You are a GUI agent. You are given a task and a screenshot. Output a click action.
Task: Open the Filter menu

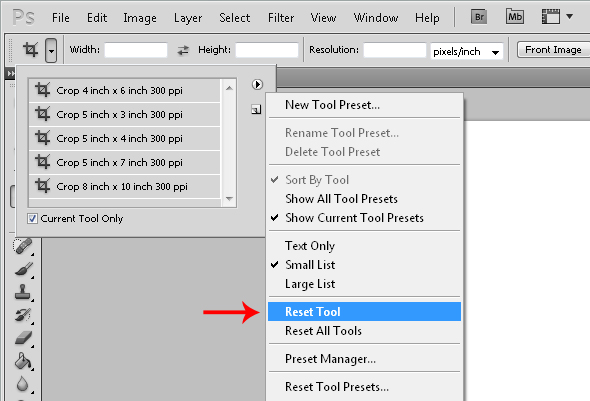point(281,18)
